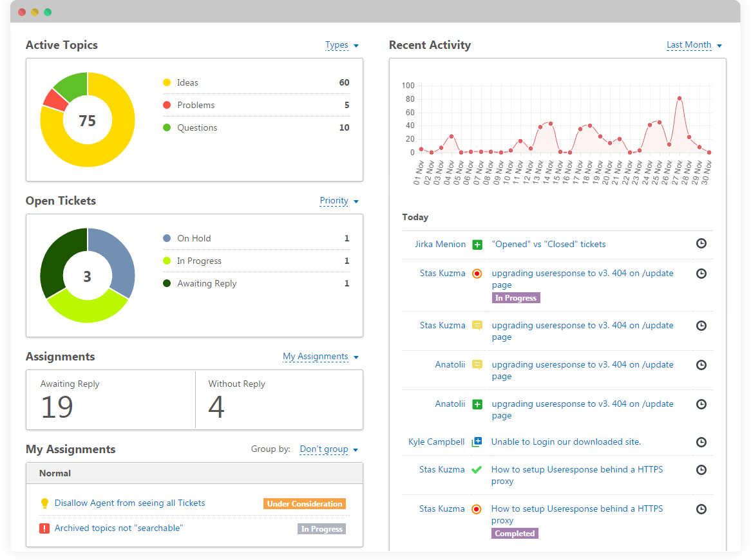Click blue ticket icon beside Kyle Campbell
The width and height of the screenshot is (751, 560).
(x=477, y=442)
